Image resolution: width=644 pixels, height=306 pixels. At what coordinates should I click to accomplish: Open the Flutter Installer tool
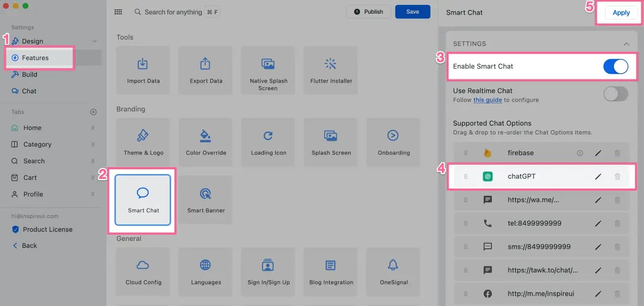click(331, 70)
